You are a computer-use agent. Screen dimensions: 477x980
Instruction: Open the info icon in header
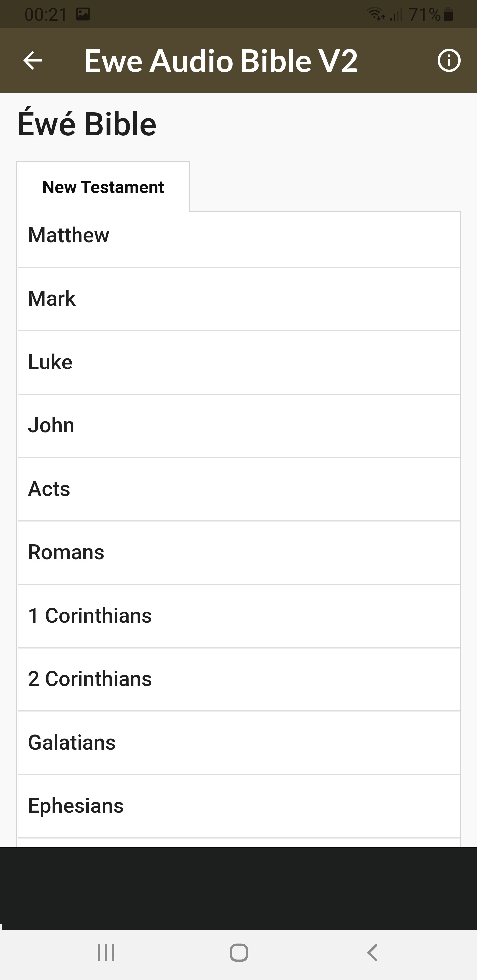click(x=449, y=61)
